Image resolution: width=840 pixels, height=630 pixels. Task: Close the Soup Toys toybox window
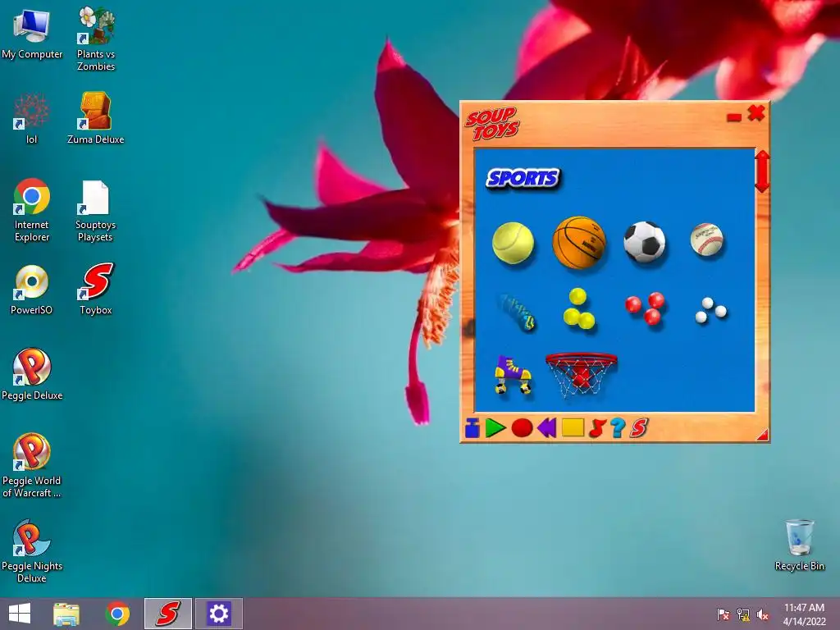[756, 112]
